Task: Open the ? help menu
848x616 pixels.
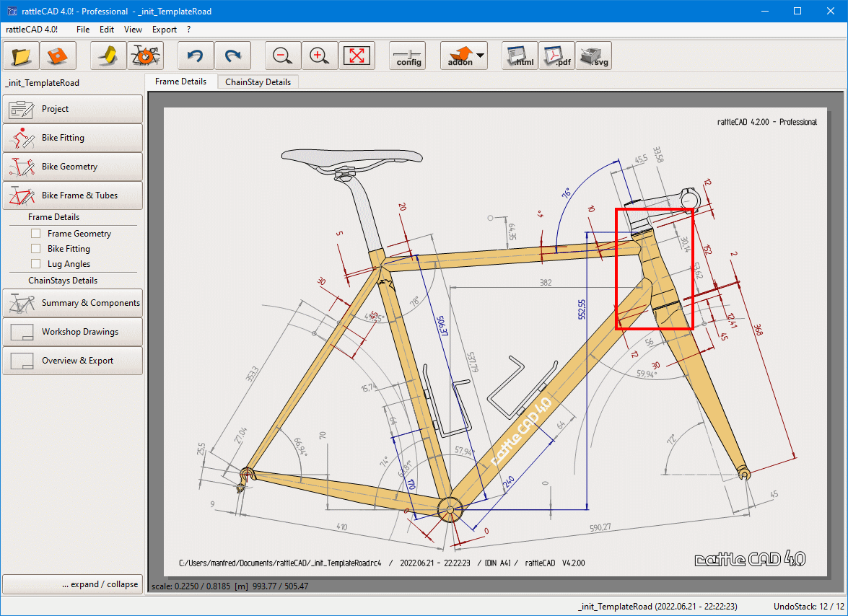Action: click(x=189, y=29)
